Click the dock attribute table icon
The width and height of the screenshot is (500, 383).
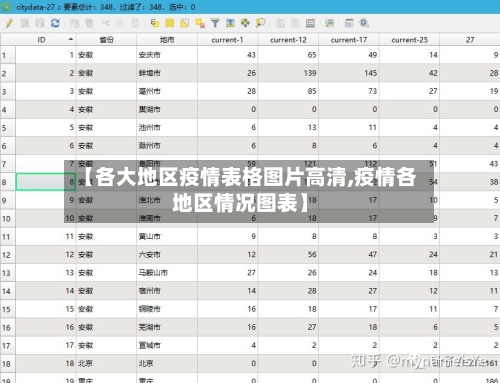coord(349,23)
